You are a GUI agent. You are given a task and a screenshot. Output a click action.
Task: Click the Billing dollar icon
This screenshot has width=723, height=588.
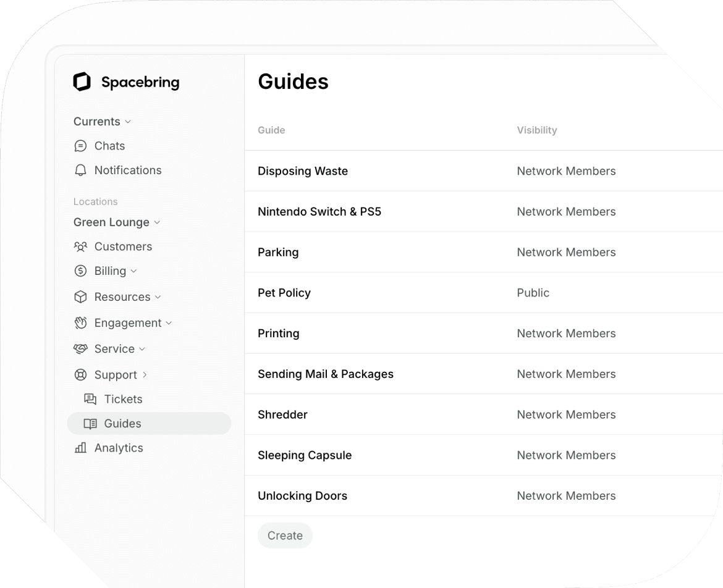pyautogui.click(x=80, y=271)
